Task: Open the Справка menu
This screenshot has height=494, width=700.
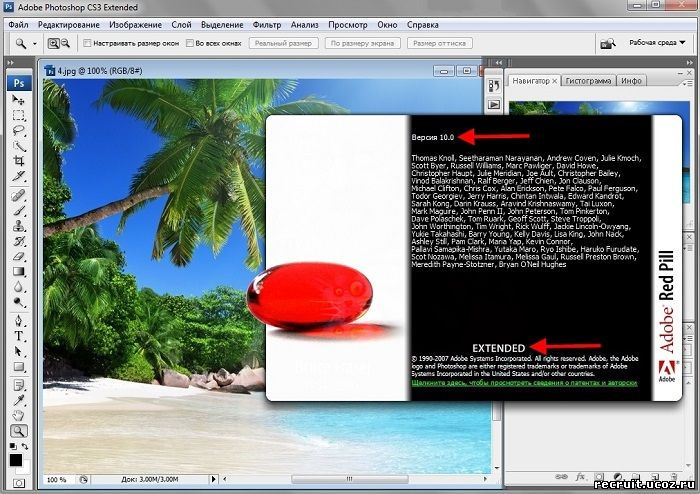Action: click(422, 25)
